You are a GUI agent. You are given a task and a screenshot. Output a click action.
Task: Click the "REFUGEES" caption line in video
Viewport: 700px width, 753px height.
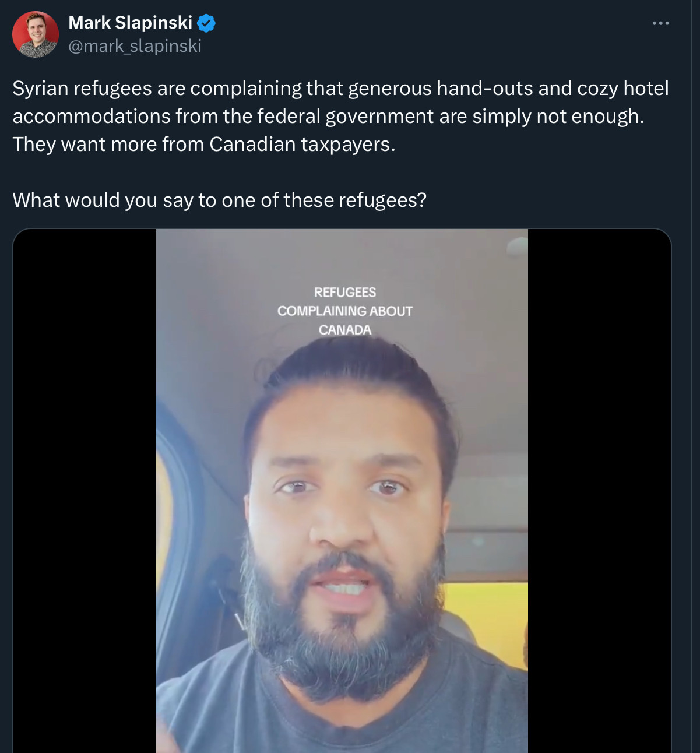(344, 293)
